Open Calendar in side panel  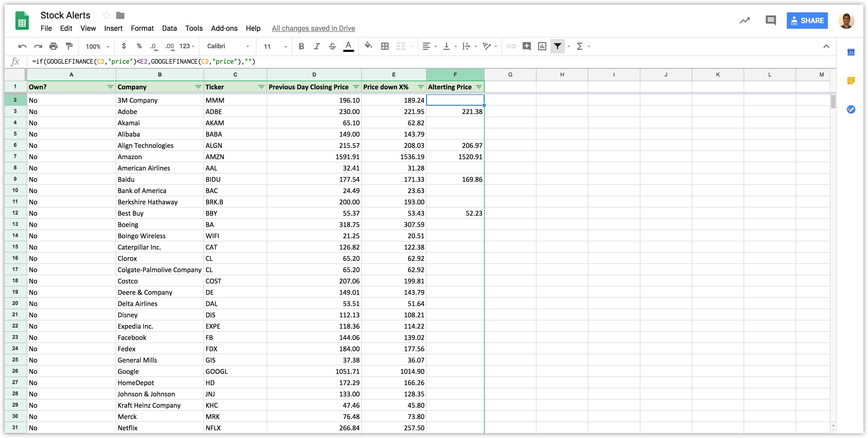click(851, 52)
